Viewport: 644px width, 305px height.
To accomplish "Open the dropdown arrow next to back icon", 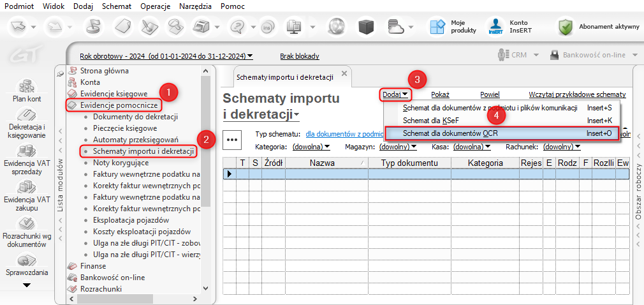I will [x=33, y=27].
